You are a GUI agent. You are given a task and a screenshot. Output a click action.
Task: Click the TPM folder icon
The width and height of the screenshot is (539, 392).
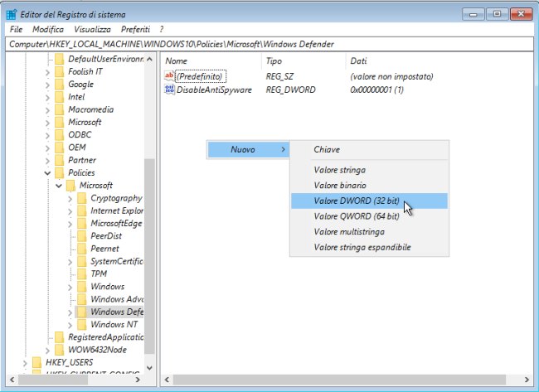(x=82, y=273)
